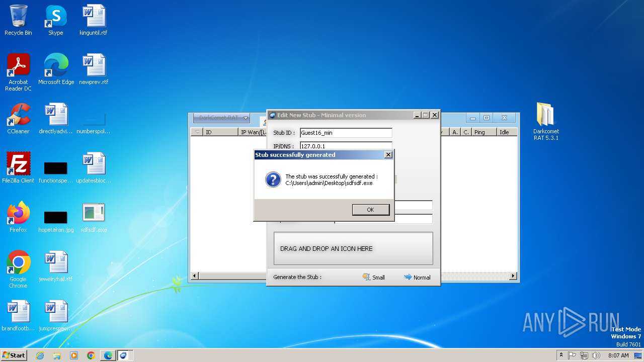Close the 'Stub successfully generated' dialog

[388, 155]
